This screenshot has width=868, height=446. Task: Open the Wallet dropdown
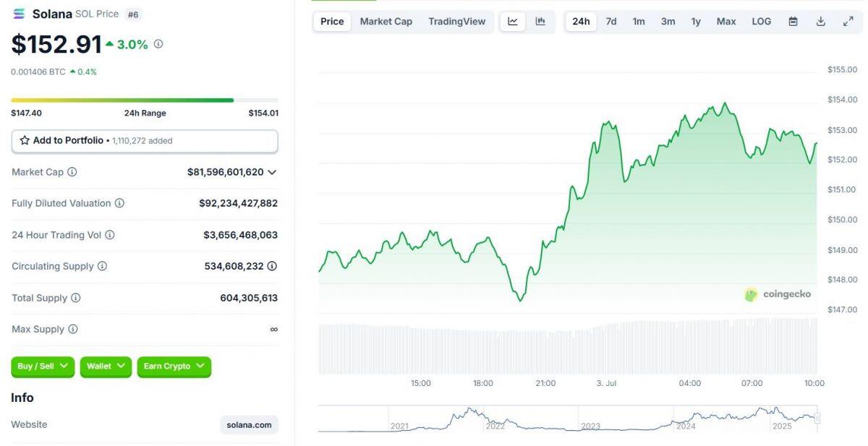[105, 366]
